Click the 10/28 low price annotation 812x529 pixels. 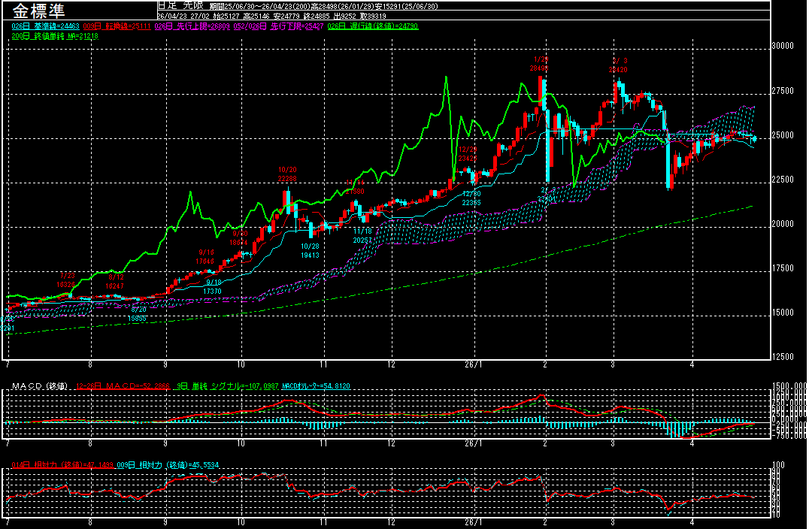coord(310,250)
